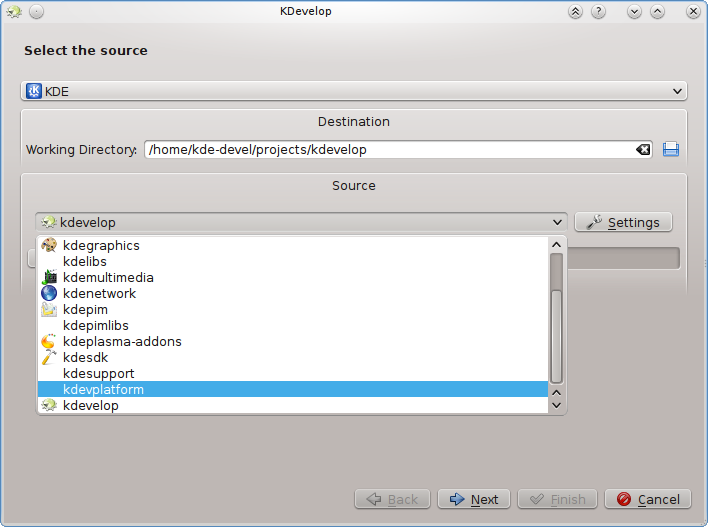The image size is (708, 527).
Task: Select kdesupport in the list
Action: (293, 373)
